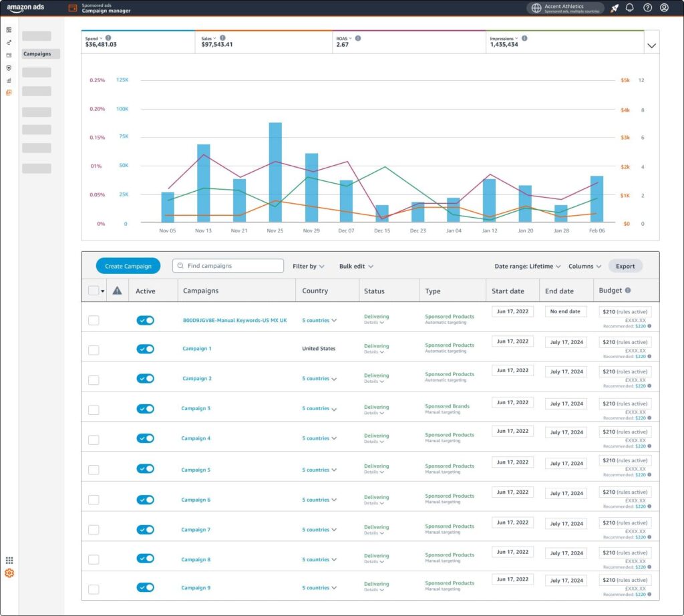The image size is (684, 616).
Task: Open the app grid icon at bottom left
Action: tap(9, 560)
